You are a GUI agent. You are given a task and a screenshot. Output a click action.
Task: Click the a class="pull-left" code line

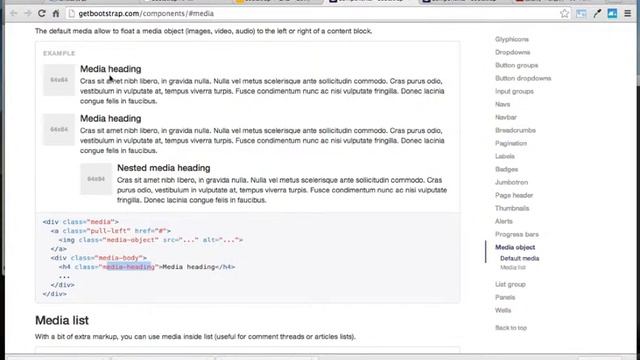(x=111, y=231)
